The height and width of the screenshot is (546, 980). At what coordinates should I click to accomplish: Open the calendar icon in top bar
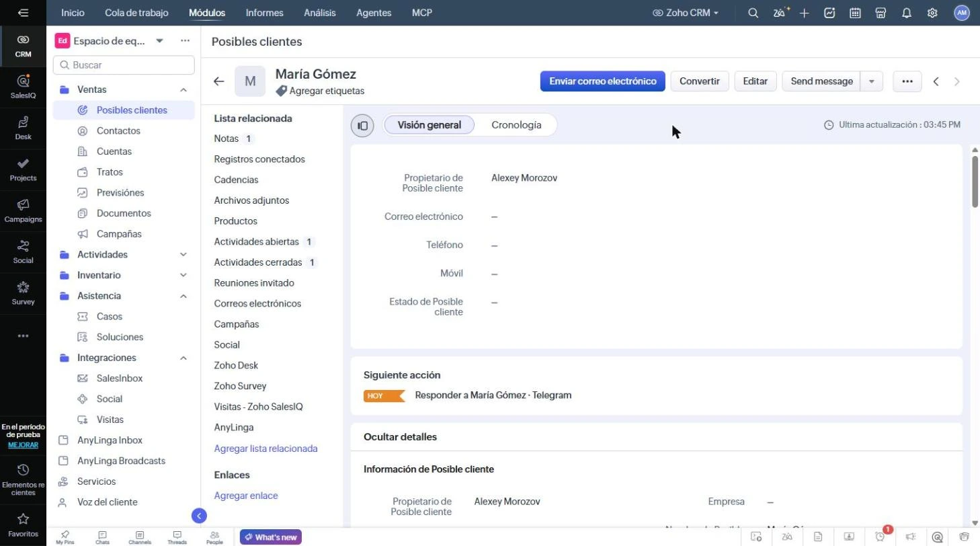pyautogui.click(x=855, y=13)
